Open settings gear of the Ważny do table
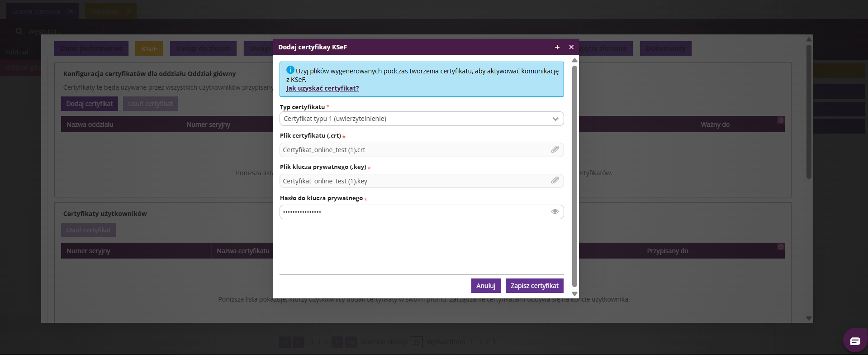This screenshot has width=868, height=355. (x=780, y=120)
